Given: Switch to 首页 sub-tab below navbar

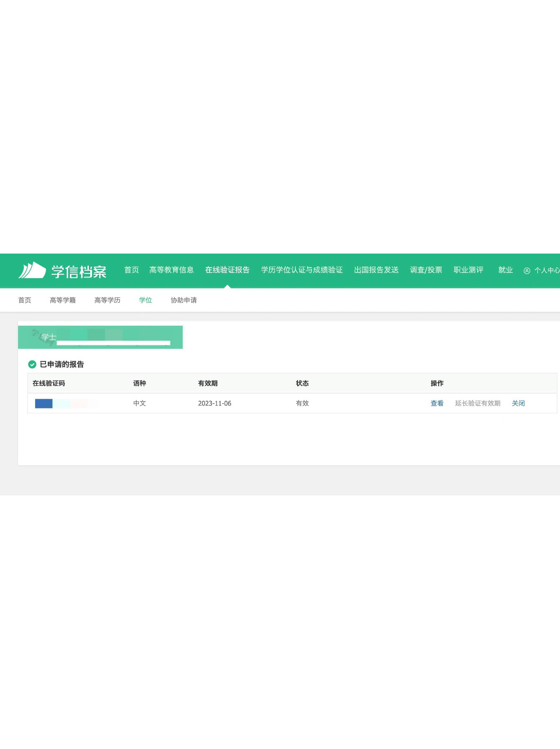Looking at the screenshot, I should coord(25,300).
